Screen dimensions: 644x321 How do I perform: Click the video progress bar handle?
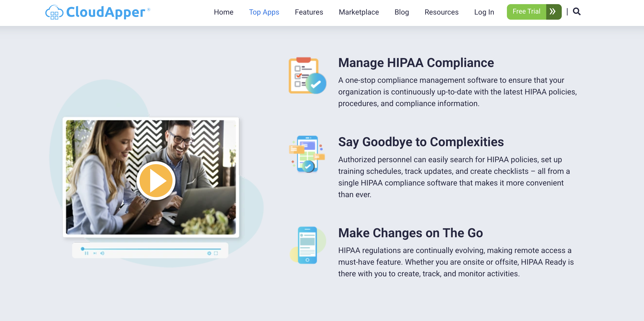83,249
